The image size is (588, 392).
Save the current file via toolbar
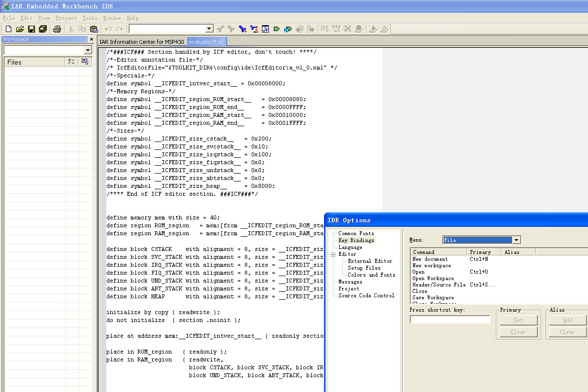(32, 29)
